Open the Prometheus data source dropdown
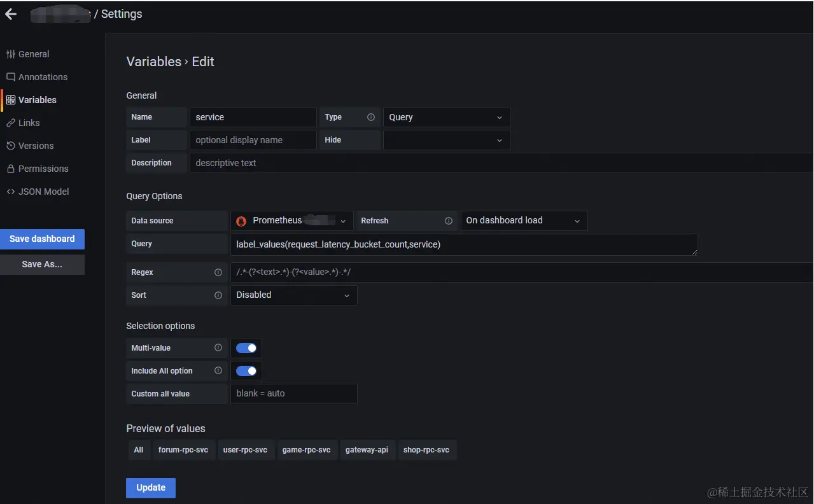814x504 pixels. click(x=292, y=221)
